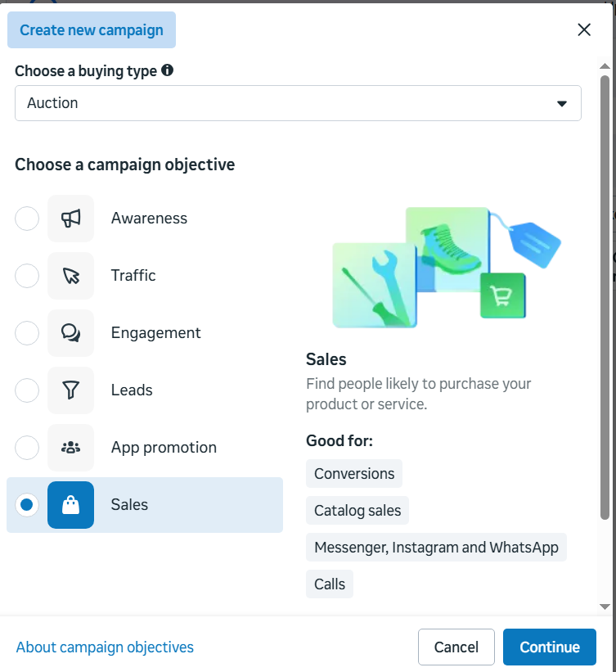
Task: Open About campaign objectives link
Action: [105, 647]
